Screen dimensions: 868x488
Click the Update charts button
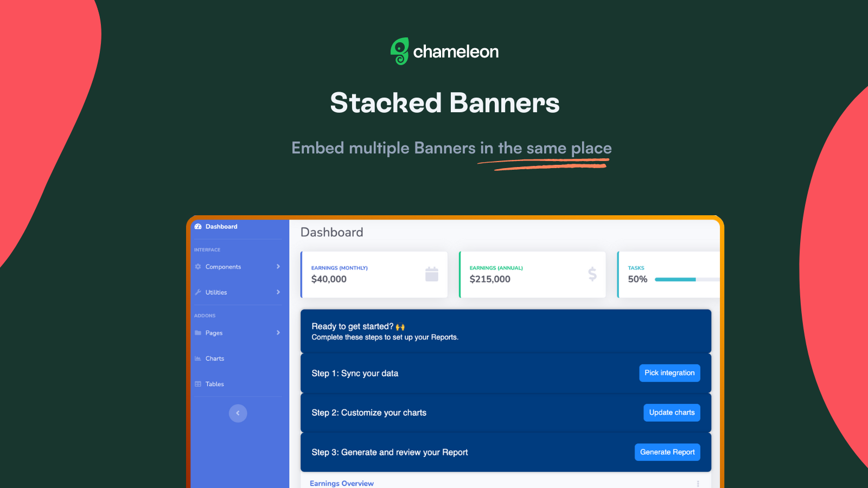pyautogui.click(x=672, y=413)
